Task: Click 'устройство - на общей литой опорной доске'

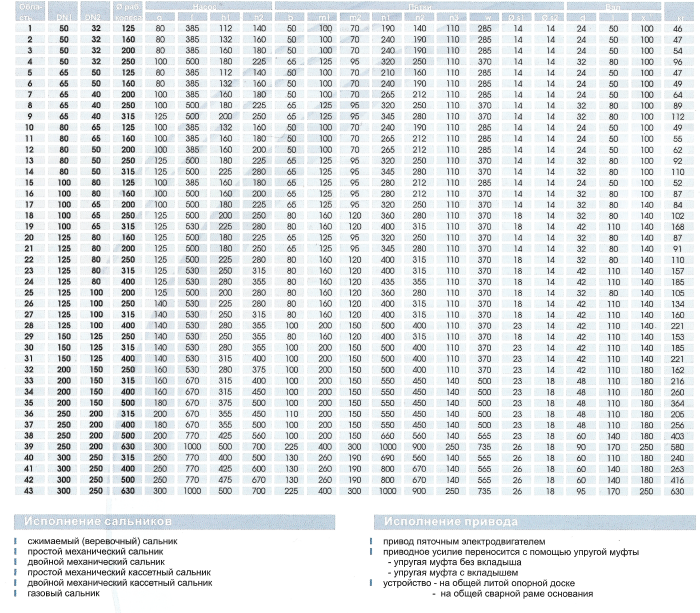Action: click(x=479, y=583)
